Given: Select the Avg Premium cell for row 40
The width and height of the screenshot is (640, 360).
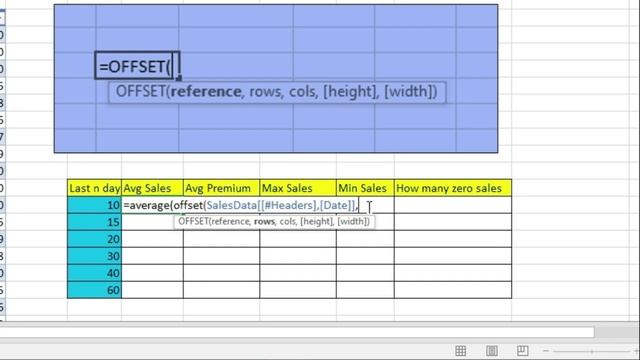Looking at the screenshot, I should coord(221,273).
